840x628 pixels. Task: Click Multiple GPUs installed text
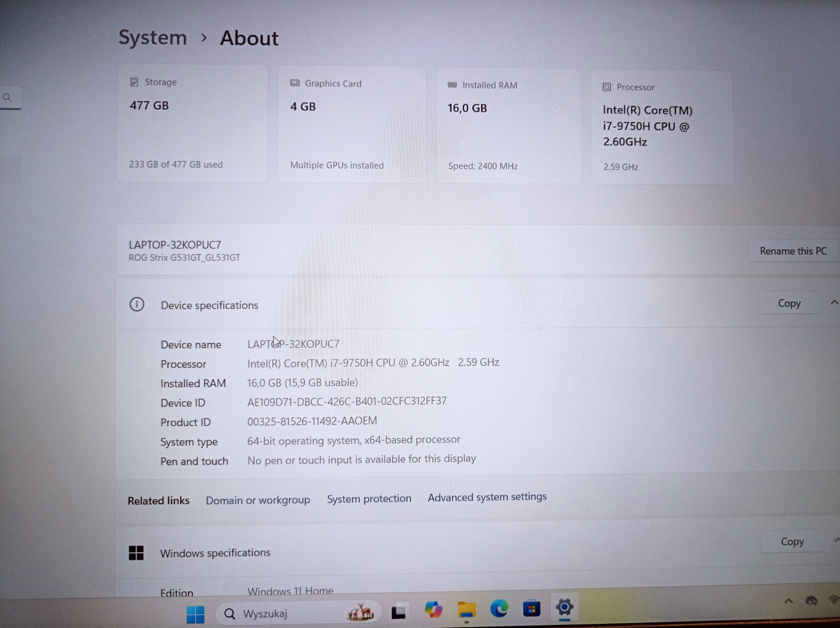pos(337,165)
